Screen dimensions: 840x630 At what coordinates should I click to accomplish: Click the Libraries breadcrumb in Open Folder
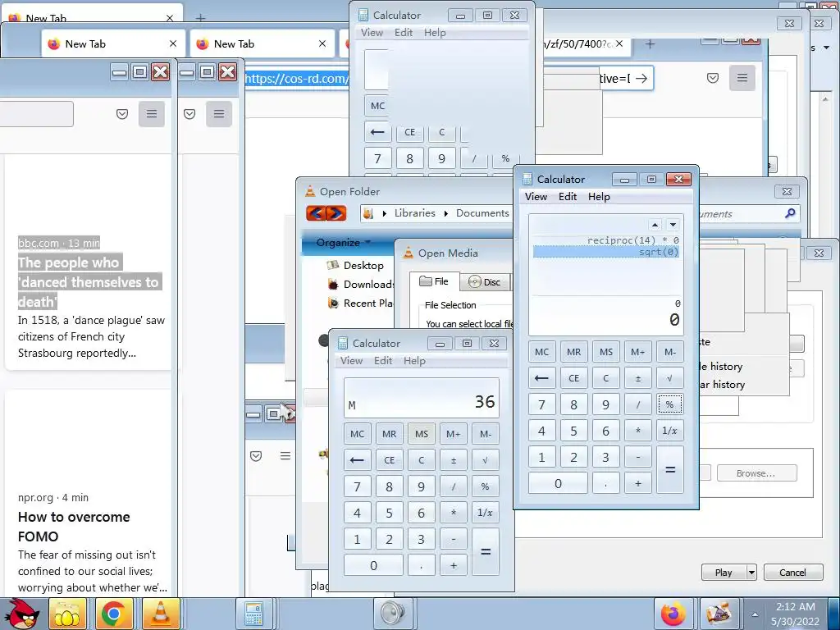[x=414, y=213]
